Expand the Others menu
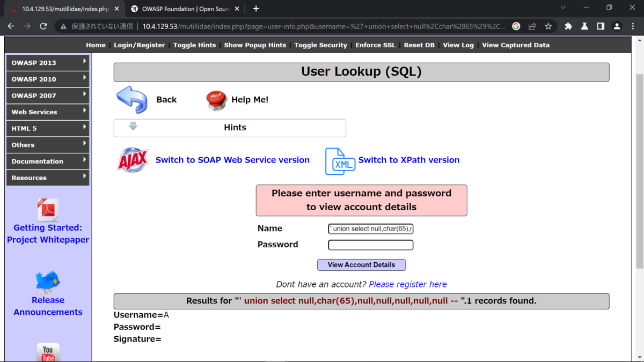 [x=48, y=145]
